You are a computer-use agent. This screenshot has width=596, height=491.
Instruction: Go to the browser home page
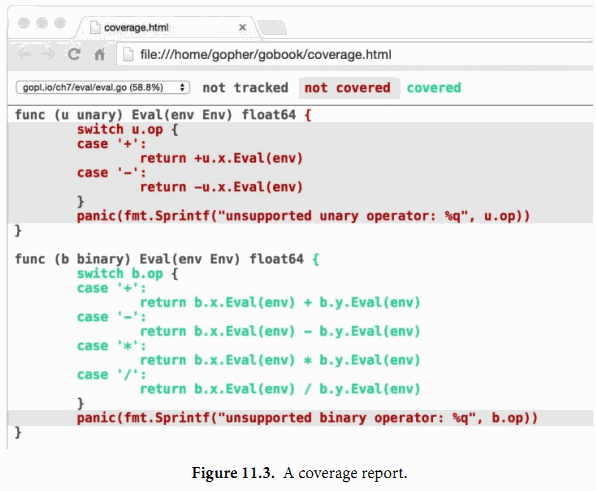click(x=99, y=55)
